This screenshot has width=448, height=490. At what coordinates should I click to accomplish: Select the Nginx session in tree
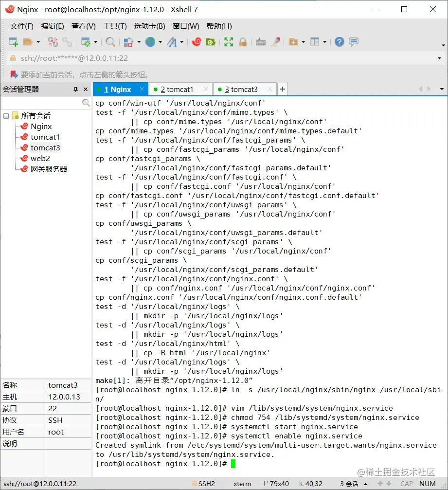pos(41,127)
